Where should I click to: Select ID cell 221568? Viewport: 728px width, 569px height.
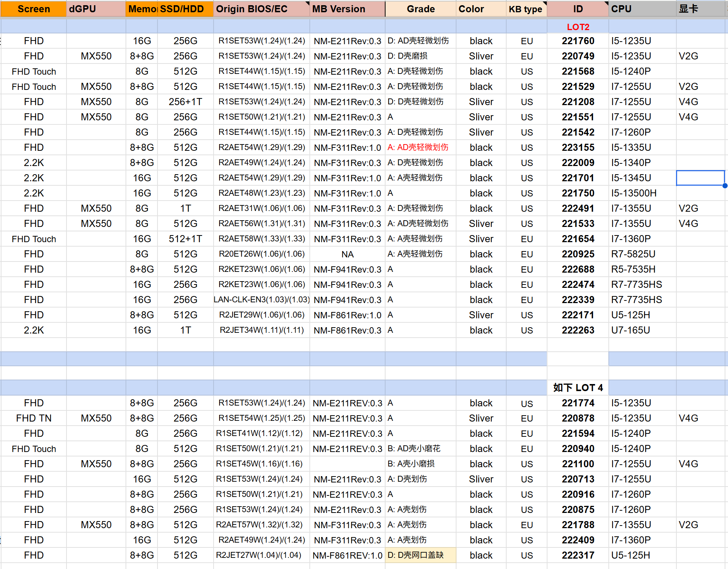coord(578,71)
